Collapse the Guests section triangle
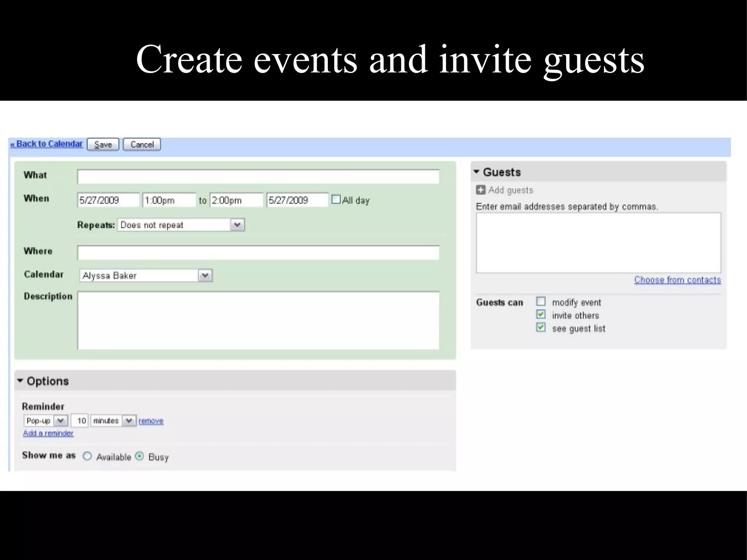747x560 pixels. point(476,172)
